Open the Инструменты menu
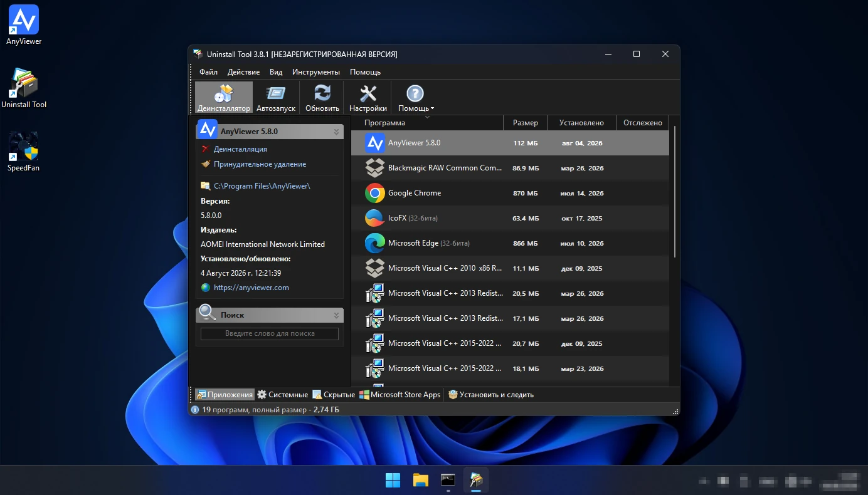This screenshot has width=868, height=495. pyautogui.click(x=316, y=72)
